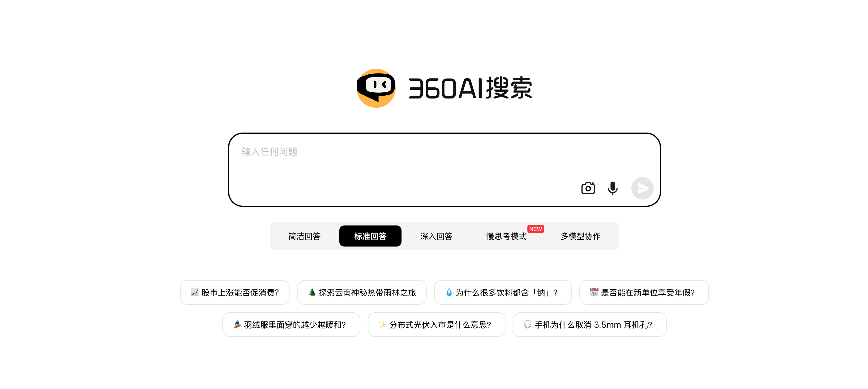Open suggestion 股市上涨能否促消费?
The height and width of the screenshot is (389, 868).
coord(235,292)
